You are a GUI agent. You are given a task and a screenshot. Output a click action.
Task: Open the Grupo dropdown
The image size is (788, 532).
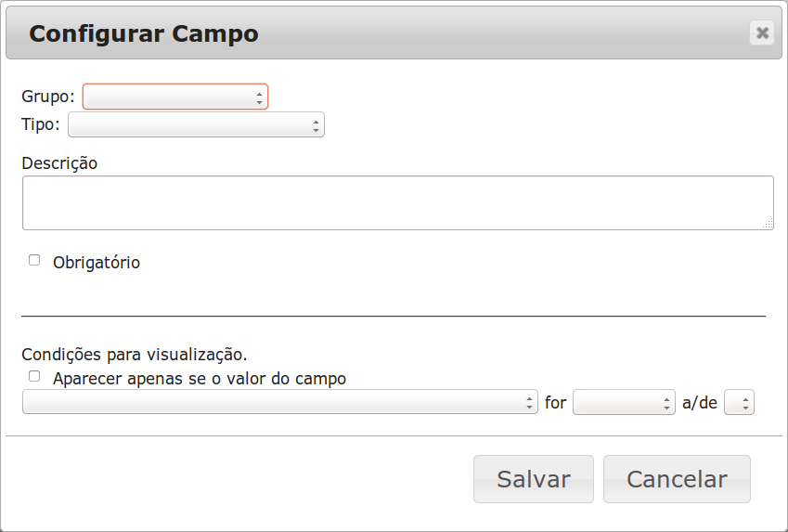(175, 97)
